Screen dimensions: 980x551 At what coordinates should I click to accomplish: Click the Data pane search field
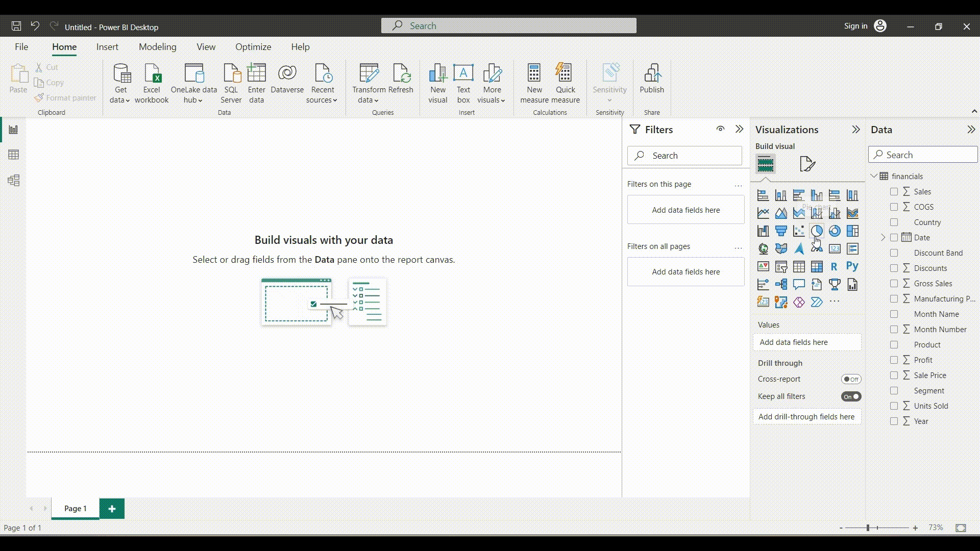(x=923, y=155)
